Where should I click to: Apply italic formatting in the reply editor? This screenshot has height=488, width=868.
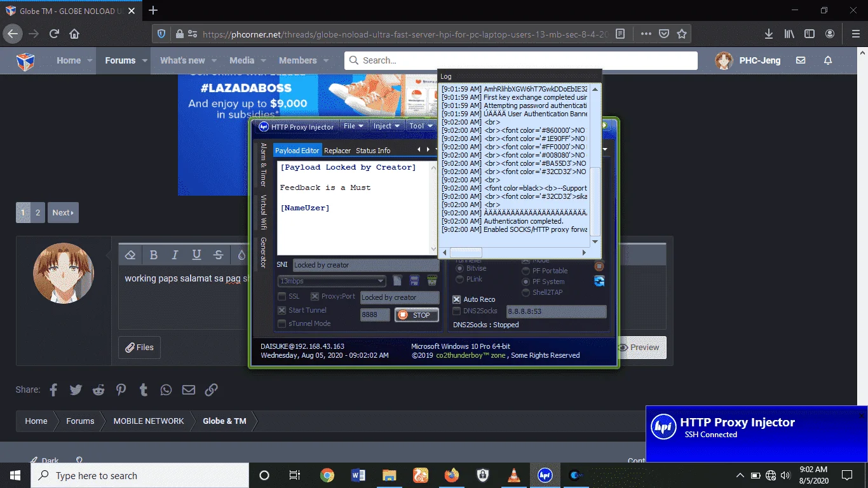click(175, 255)
